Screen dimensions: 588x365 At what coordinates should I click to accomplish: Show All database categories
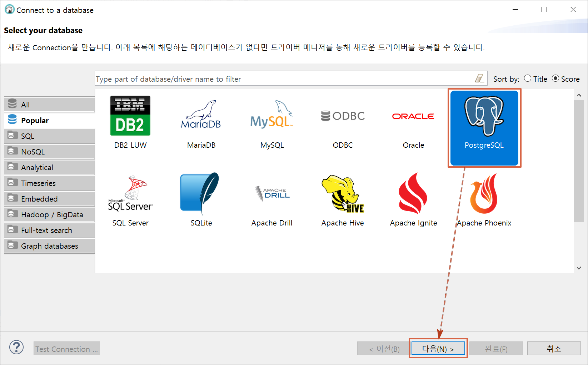click(x=49, y=105)
